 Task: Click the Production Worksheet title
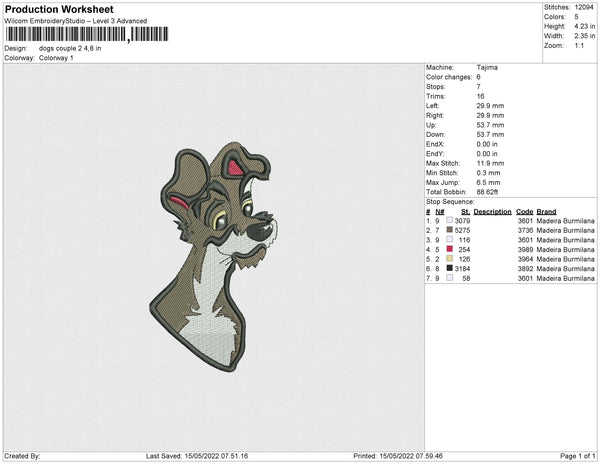tap(59, 9)
